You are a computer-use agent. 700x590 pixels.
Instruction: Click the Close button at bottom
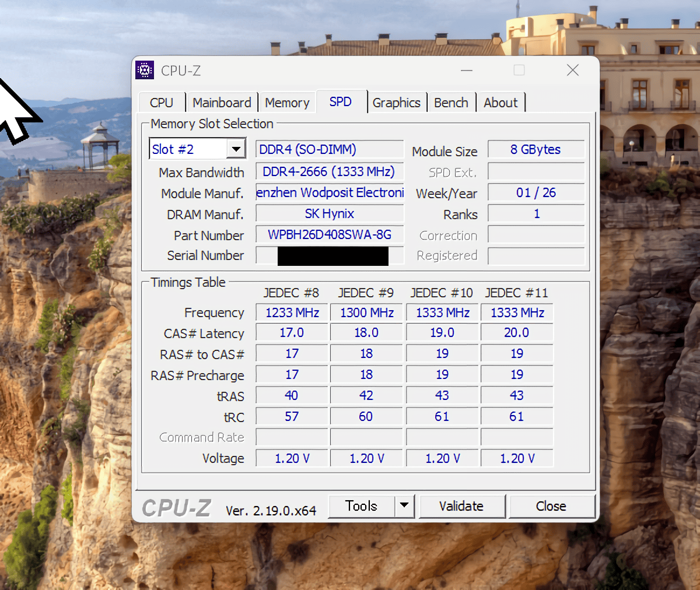click(551, 505)
